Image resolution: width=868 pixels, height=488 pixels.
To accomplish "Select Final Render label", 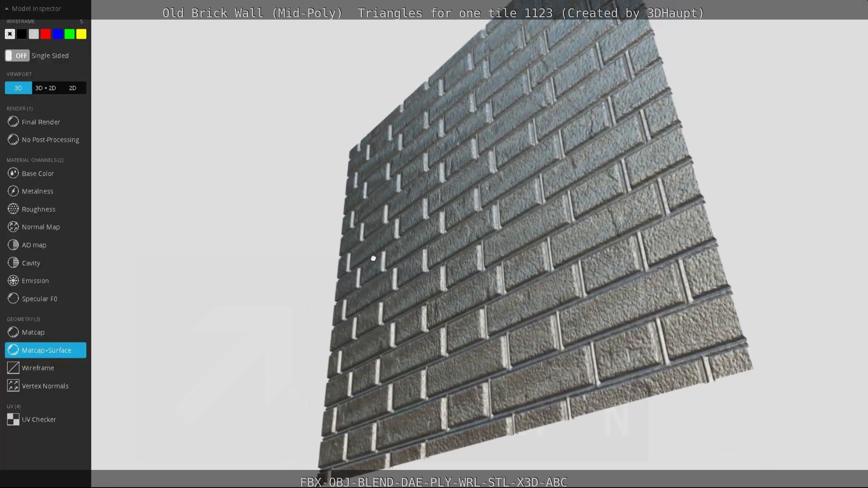I will click(x=41, y=122).
